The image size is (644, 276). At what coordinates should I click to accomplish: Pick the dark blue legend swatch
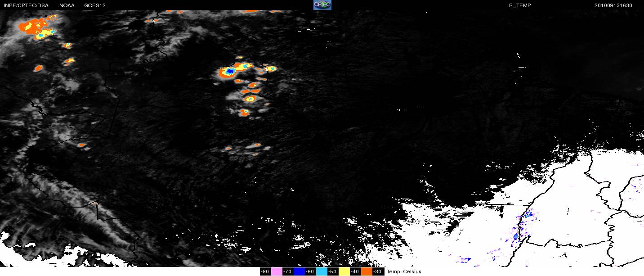pos(299,271)
